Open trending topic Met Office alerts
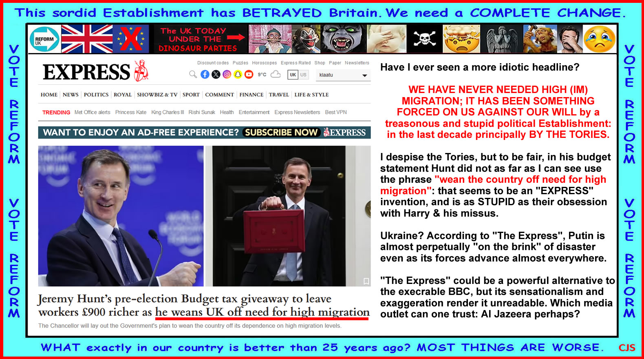This screenshot has height=359, width=644. [x=93, y=112]
